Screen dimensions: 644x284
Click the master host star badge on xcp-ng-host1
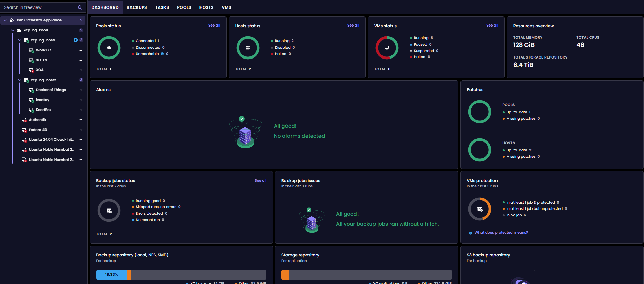[76, 40]
